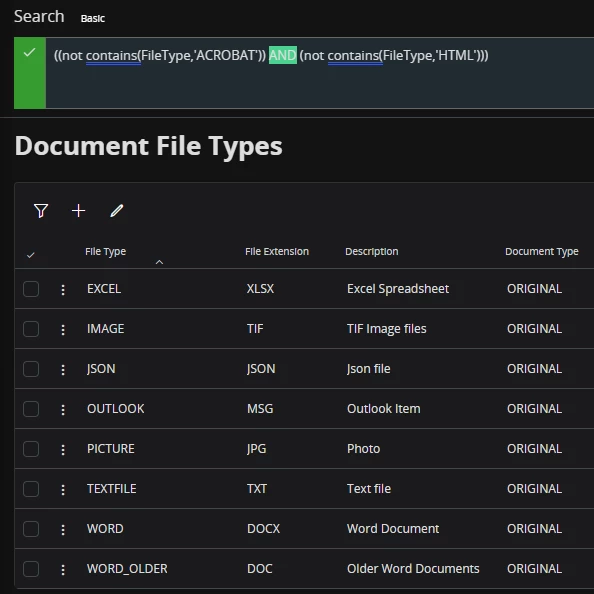Click the pencil edit icon

(117, 211)
